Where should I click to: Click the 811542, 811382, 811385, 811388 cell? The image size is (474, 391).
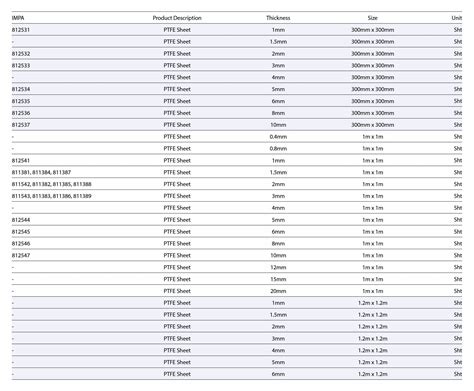(52, 184)
